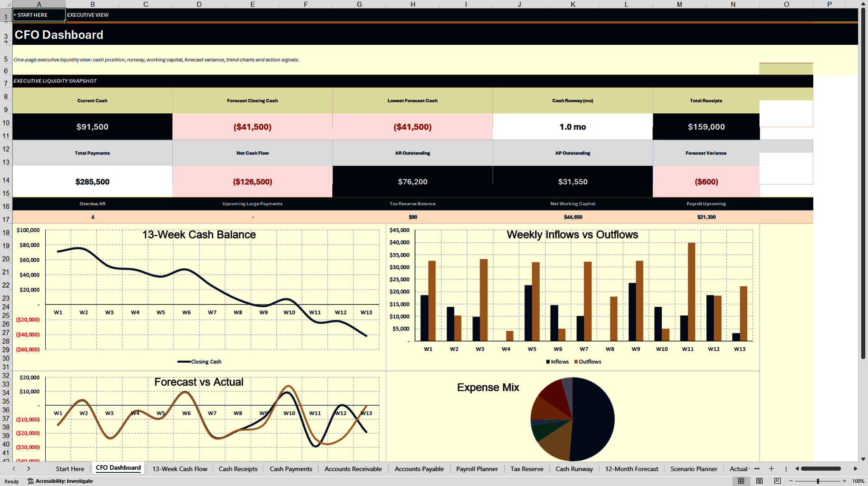Click the tab bar split handle dots
Screen dimensions: 868x486
coord(786,469)
